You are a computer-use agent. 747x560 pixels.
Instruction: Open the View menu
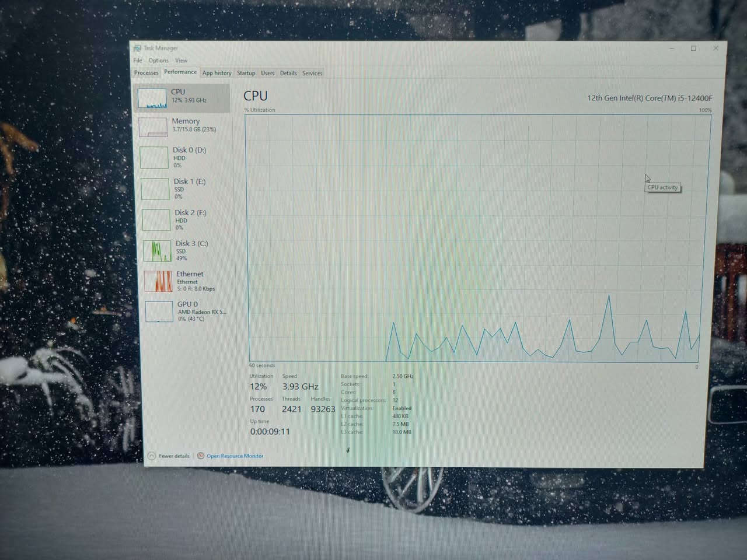(x=181, y=61)
